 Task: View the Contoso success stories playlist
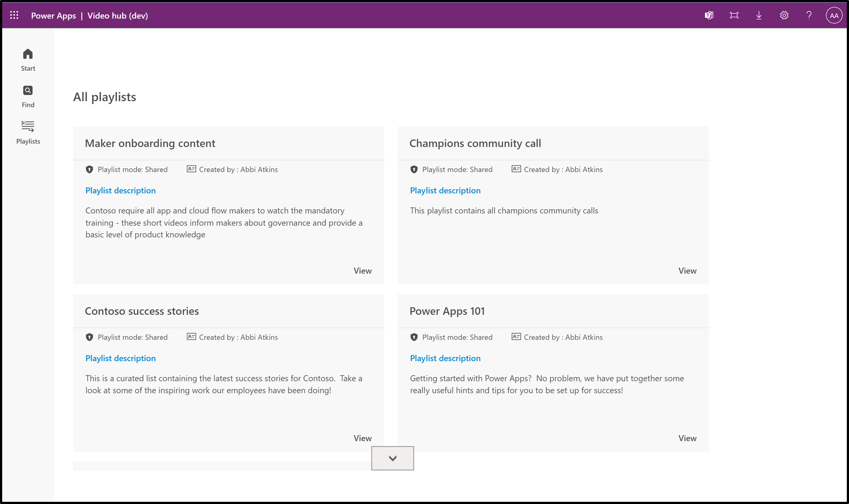pyautogui.click(x=363, y=437)
